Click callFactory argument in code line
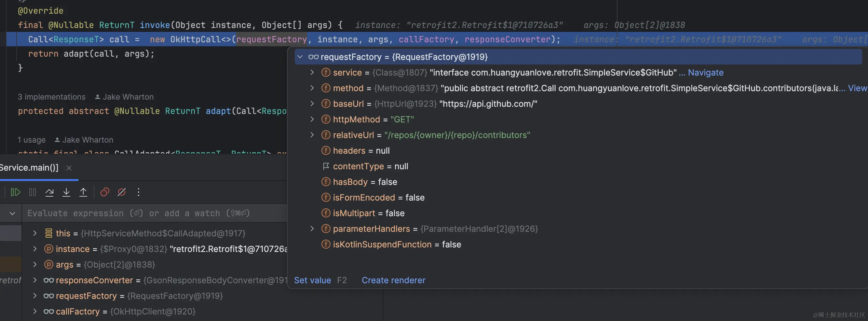Screen dimensions: 868x321 coord(426,39)
